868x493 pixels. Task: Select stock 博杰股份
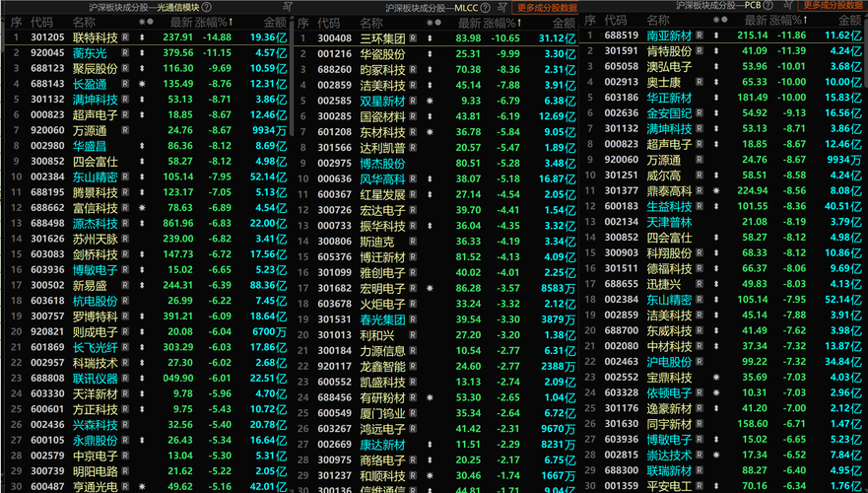(x=382, y=164)
